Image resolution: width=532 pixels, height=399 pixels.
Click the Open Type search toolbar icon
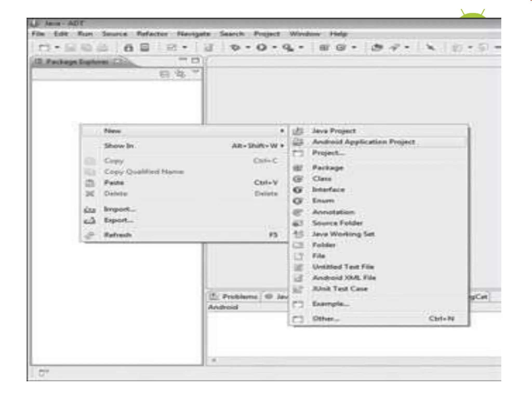point(377,48)
